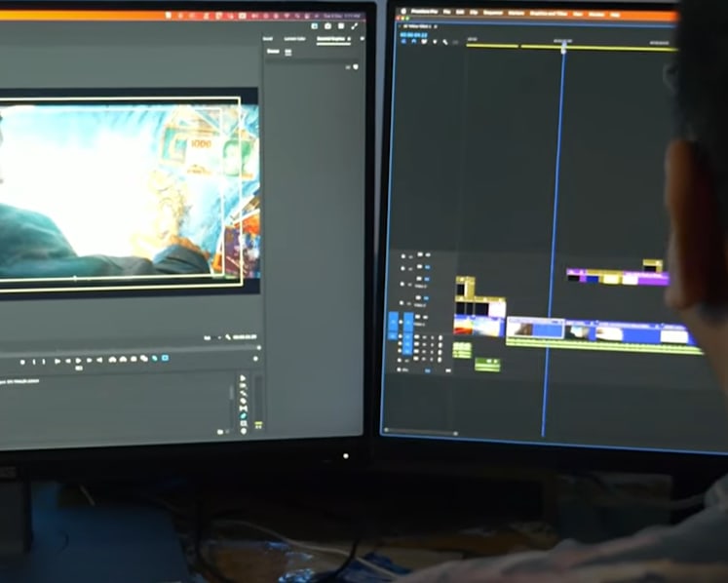Open the Premiere Pro application menu
The width and height of the screenshot is (728, 583).
tap(424, 12)
